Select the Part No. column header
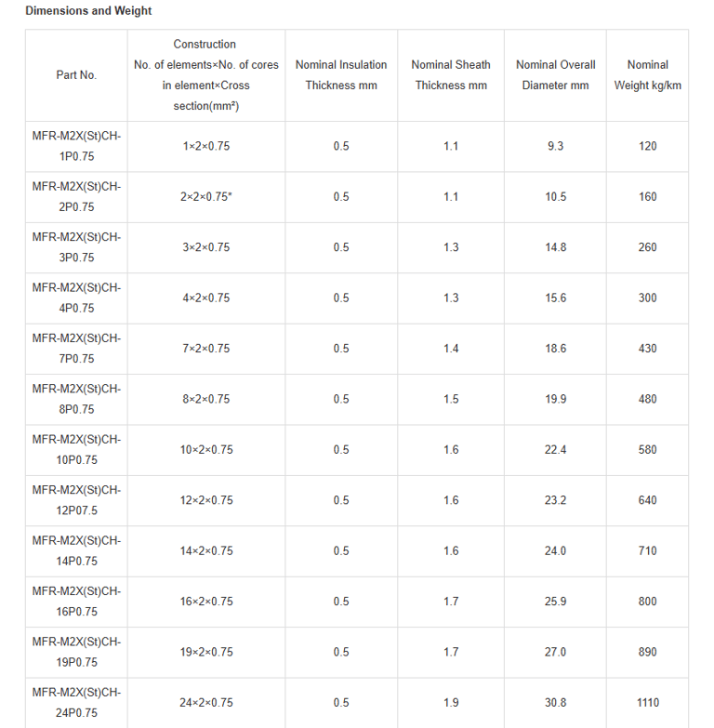The width and height of the screenshot is (714, 728). point(76,75)
